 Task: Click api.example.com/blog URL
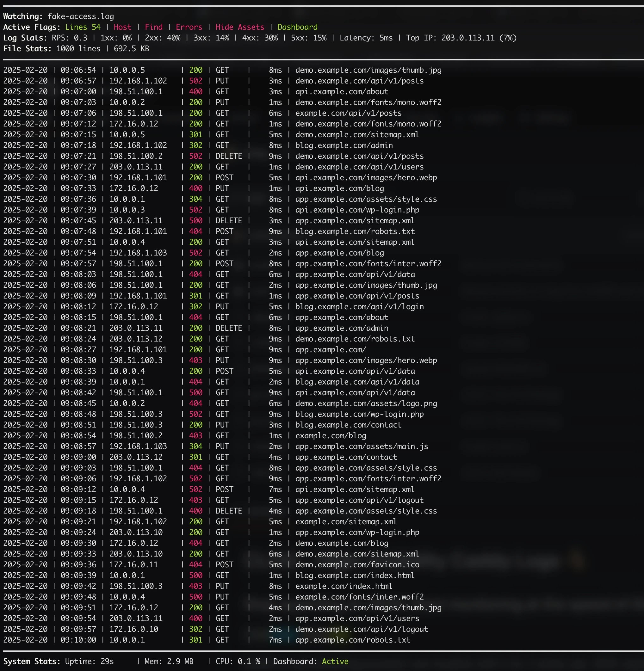point(340,189)
